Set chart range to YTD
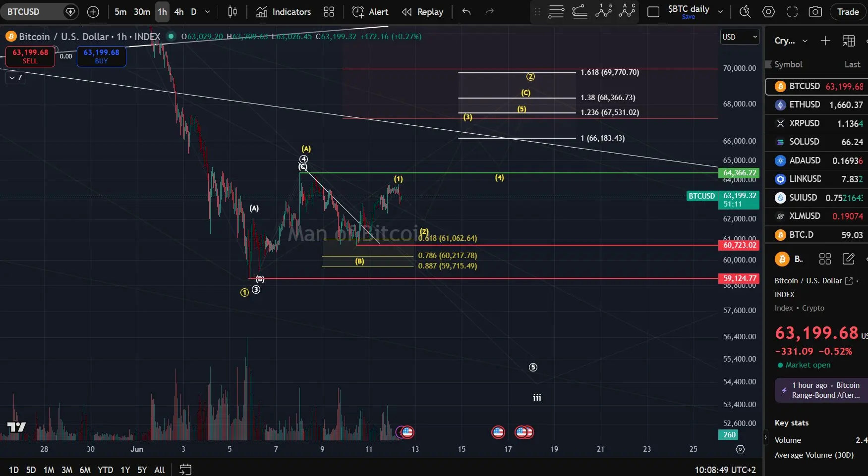 click(105, 470)
